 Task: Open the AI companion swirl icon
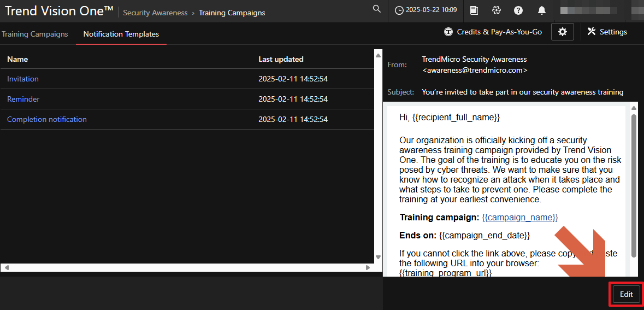coord(496,10)
